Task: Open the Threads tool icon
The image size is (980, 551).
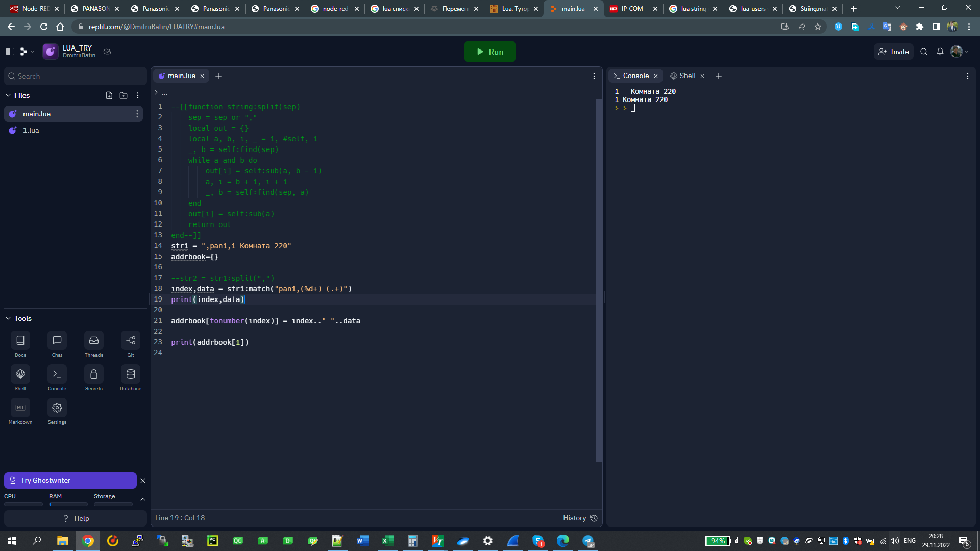Action: click(94, 340)
